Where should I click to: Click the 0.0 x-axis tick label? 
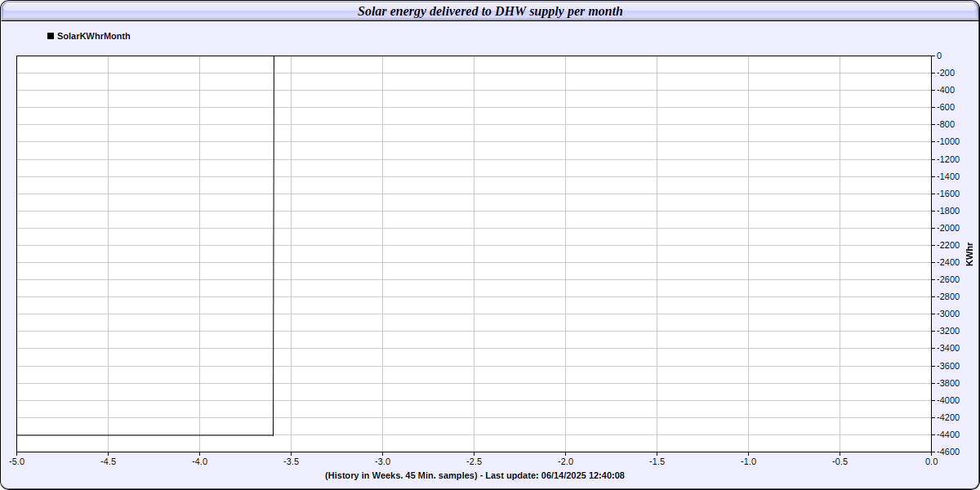tap(932, 461)
